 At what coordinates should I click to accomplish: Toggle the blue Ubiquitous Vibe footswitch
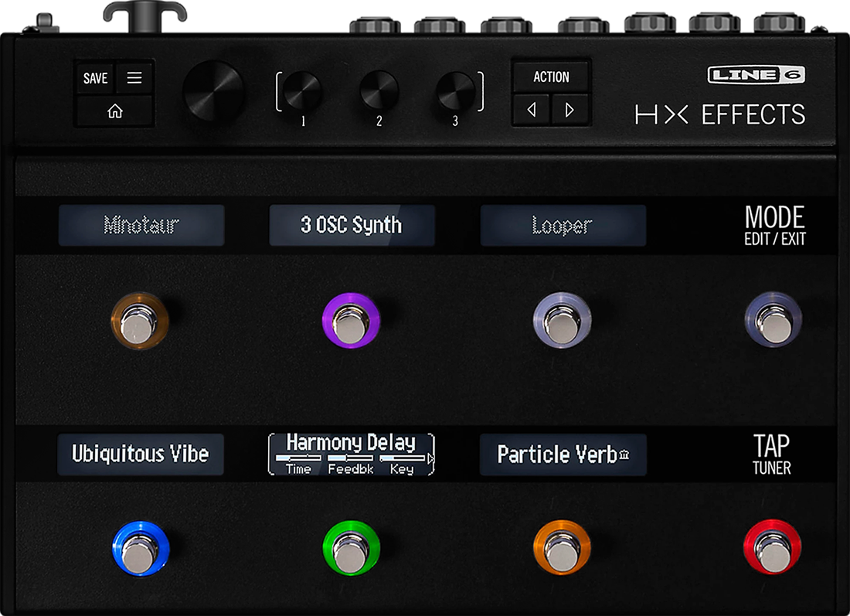pyautogui.click(x=141, y=548)
